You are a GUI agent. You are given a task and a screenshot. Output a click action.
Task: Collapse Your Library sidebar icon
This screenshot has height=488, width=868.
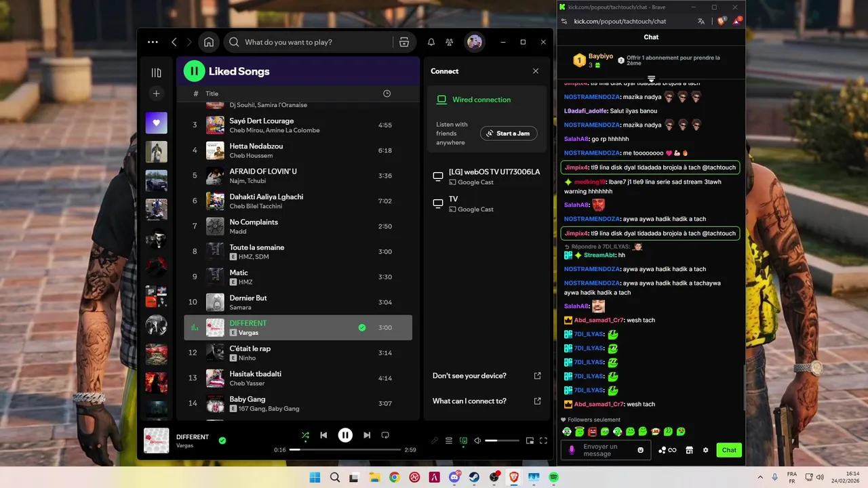156,73
